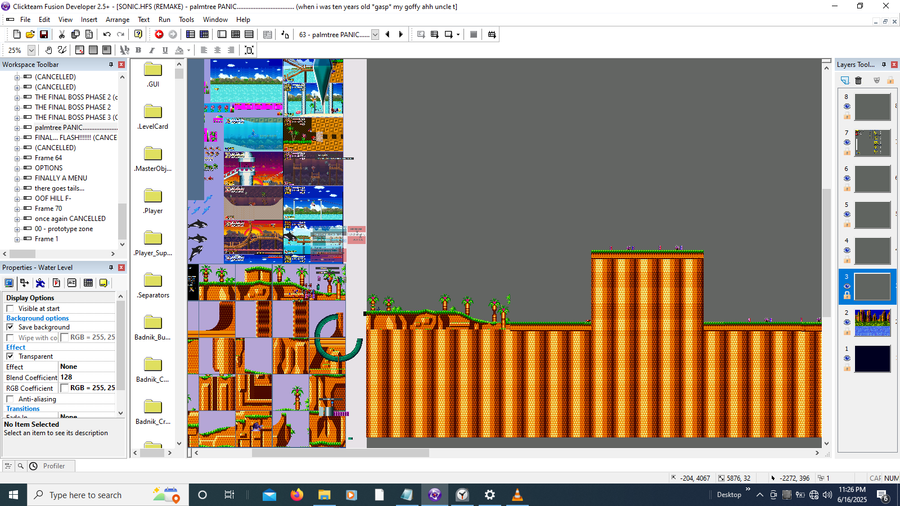Click the New file icon in toolbar
Screen dimensions: 900x506
(x=17, y=34)
